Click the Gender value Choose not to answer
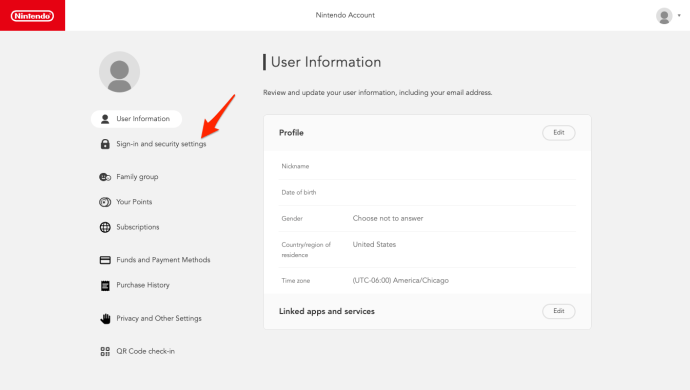 [388, 218]
